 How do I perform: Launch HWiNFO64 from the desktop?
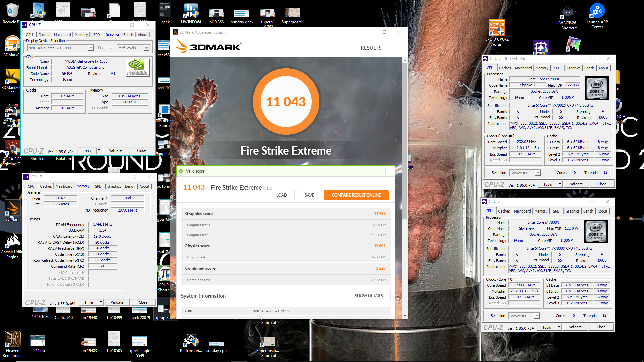tap(191, 14)
